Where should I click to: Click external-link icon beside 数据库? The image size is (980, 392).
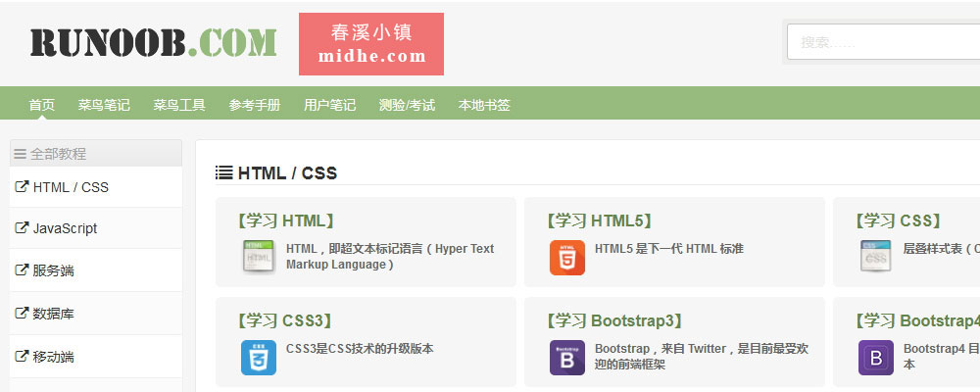(x=22, y=313)
